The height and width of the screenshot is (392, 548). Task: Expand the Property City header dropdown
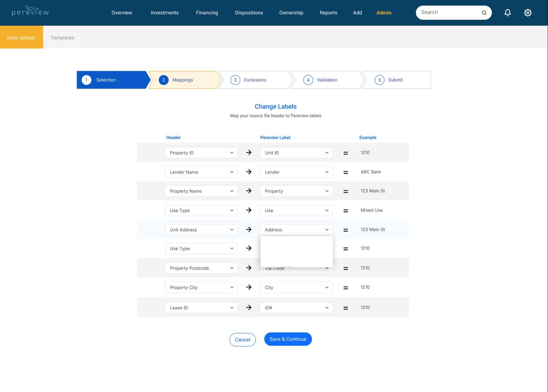pyautogui.click(x=201, y=287)
